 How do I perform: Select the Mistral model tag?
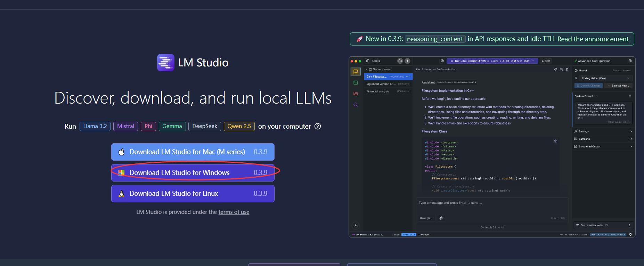tap(125, 126)
